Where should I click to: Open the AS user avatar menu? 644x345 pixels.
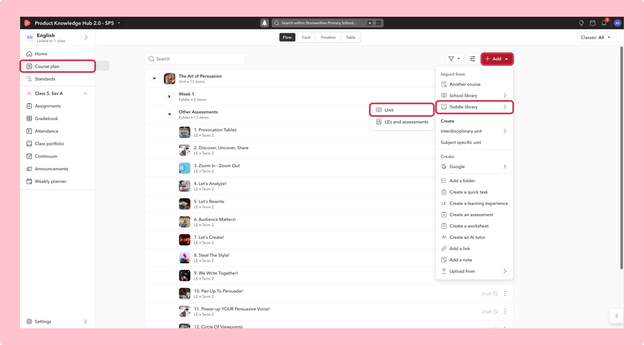click(617, 23)
